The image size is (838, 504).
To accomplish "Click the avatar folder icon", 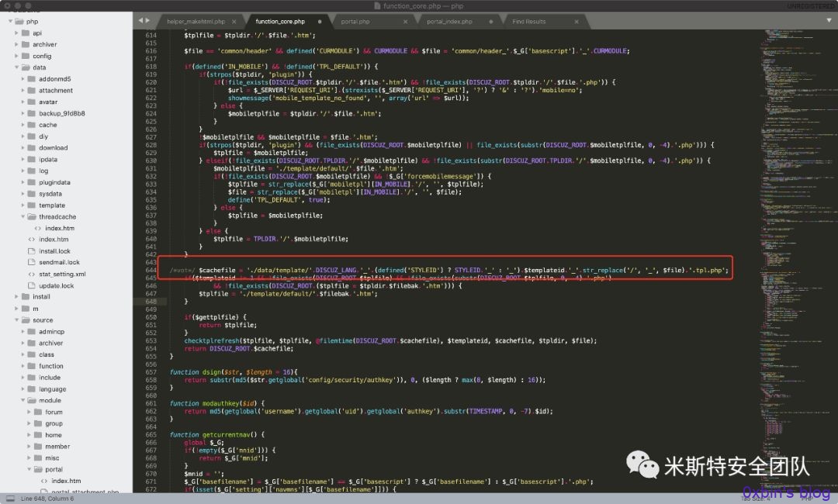I will point(32,102).
